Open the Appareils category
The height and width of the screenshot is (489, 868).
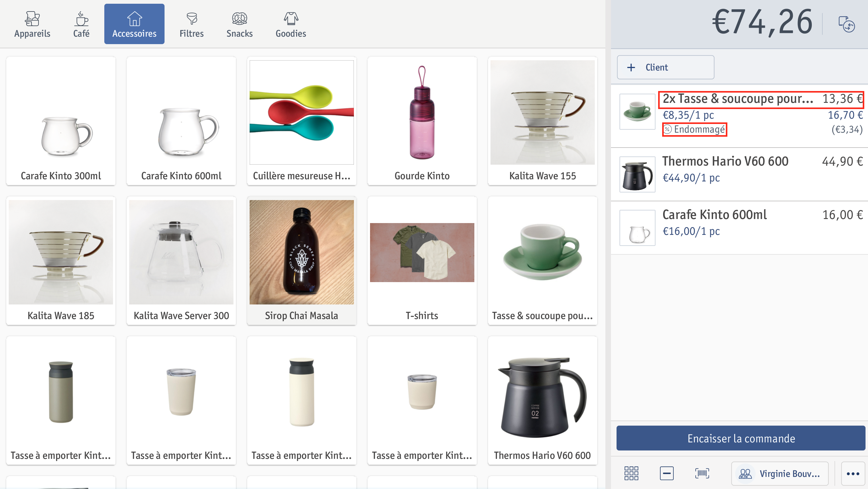coord(32,24)
